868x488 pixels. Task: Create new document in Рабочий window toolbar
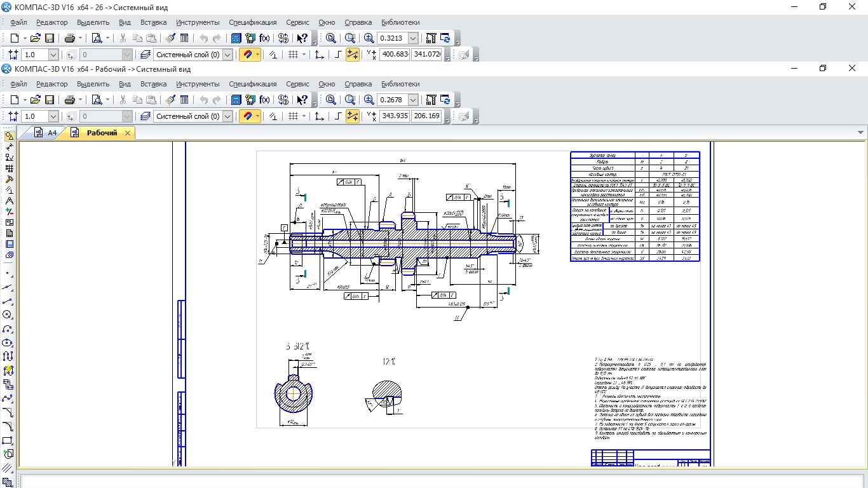pyautogui.click(x=15, y=100)
